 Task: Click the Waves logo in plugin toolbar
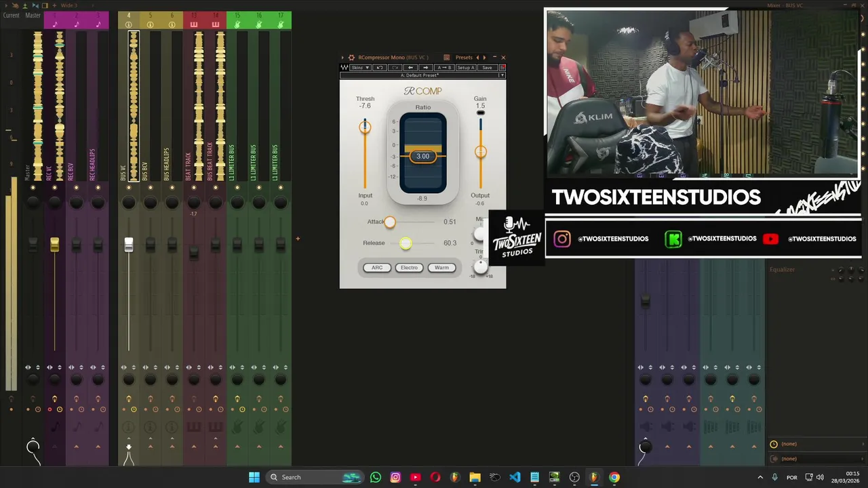point(344,68)
